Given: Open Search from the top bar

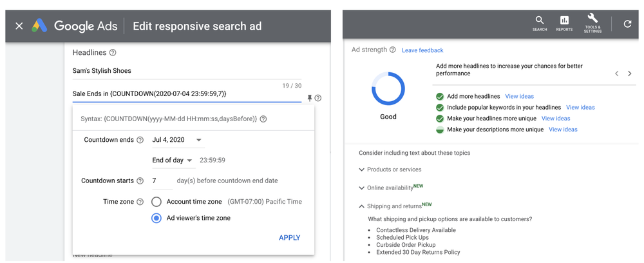Looking at the screenshot, I should 539,23.
